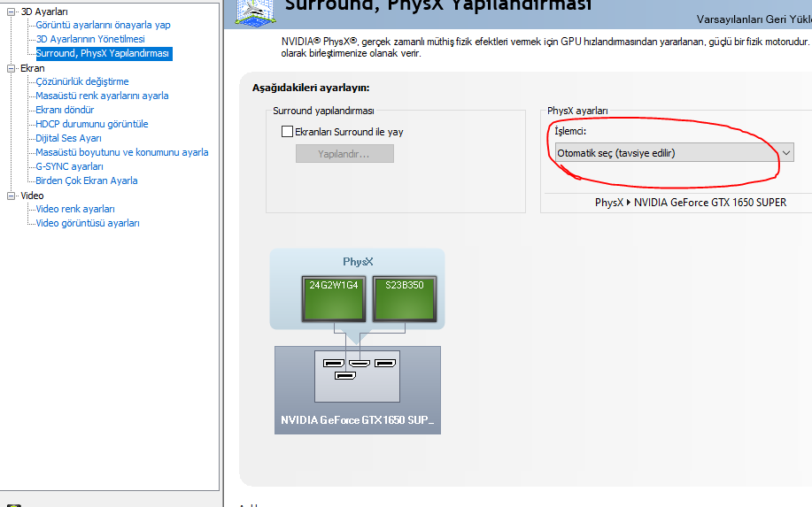Collapse the Ekran tree node

pos(11,68)
